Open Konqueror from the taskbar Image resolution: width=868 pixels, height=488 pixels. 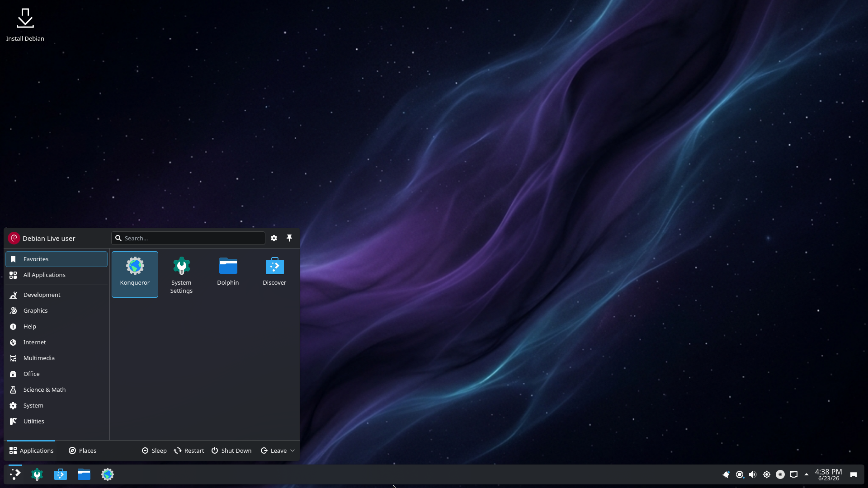(108, 474)
